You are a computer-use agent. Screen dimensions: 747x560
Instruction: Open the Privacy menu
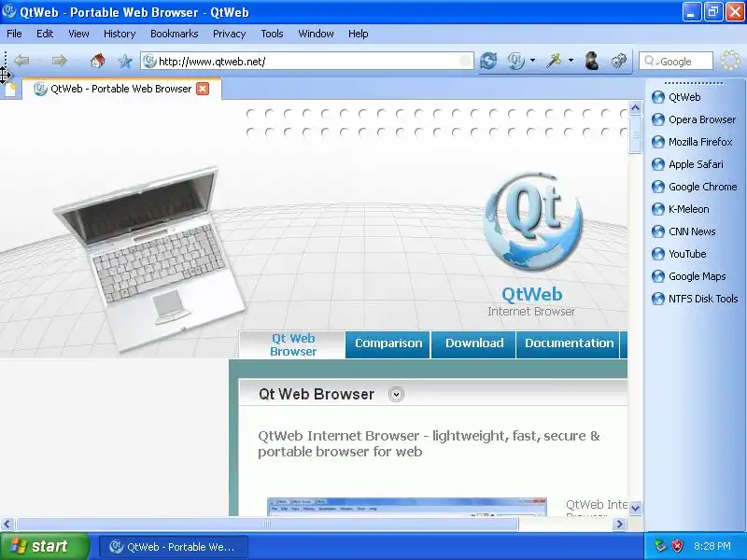[x=229, y=34]
